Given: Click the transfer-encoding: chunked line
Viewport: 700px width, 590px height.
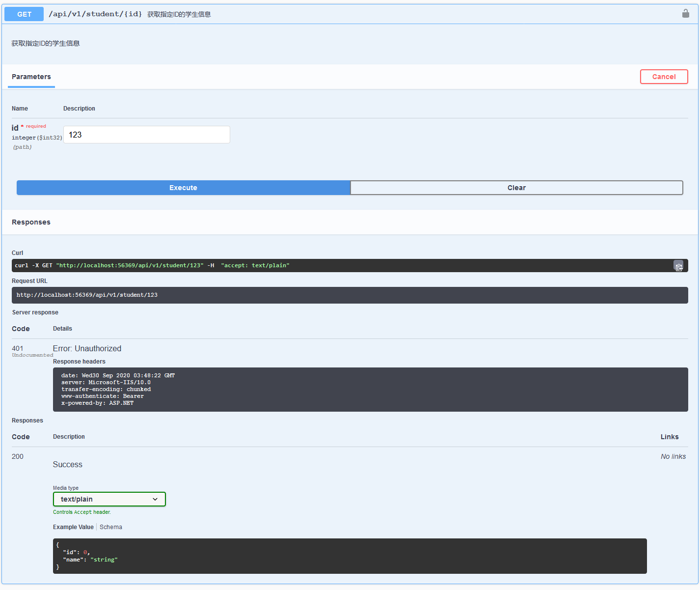Looking at the screenshot, I should point(106,389).
